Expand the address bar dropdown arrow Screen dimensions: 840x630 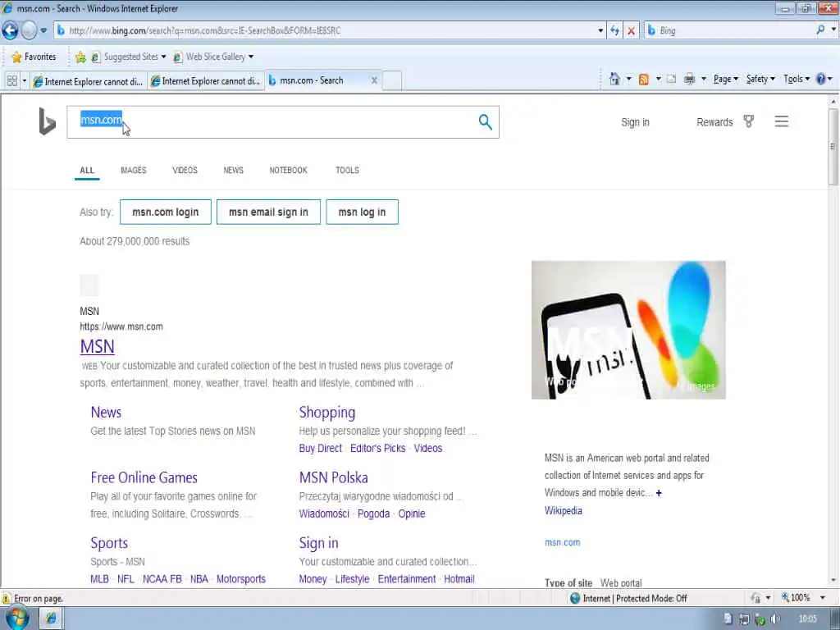tap(600, 30)
